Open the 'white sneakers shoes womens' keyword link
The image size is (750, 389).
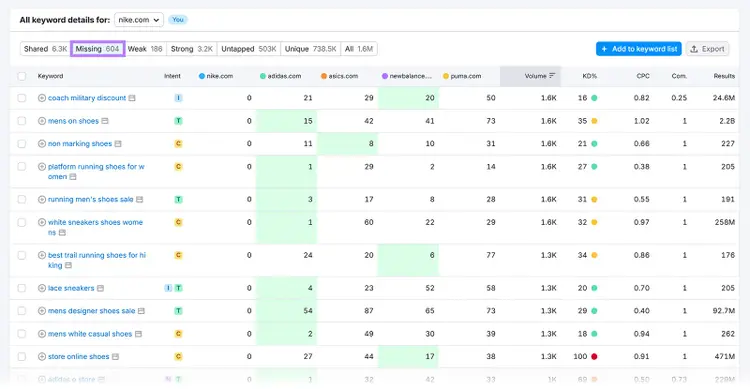95,227
